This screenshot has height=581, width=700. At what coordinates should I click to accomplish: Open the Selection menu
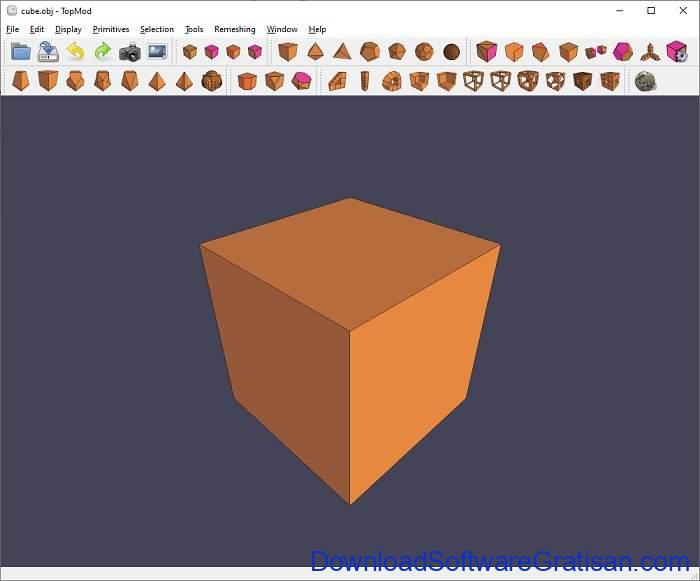click(157, 29)
